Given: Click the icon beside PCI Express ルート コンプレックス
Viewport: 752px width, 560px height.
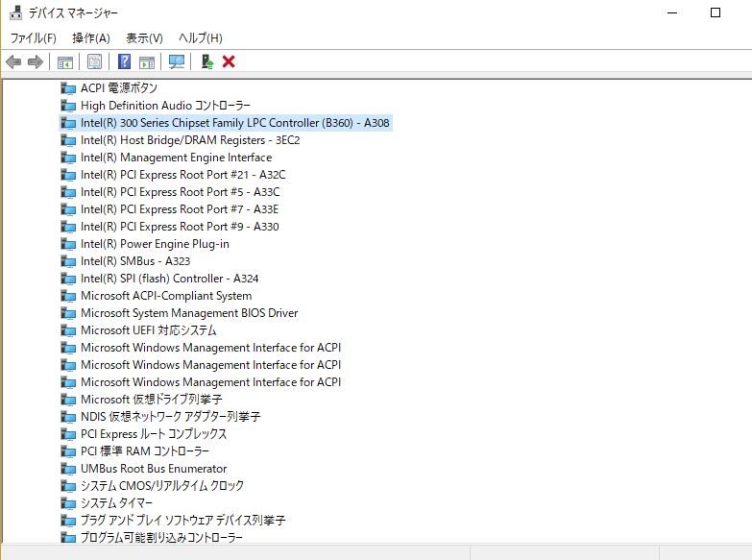Looking at the screenshot, I should pos(68,434).
